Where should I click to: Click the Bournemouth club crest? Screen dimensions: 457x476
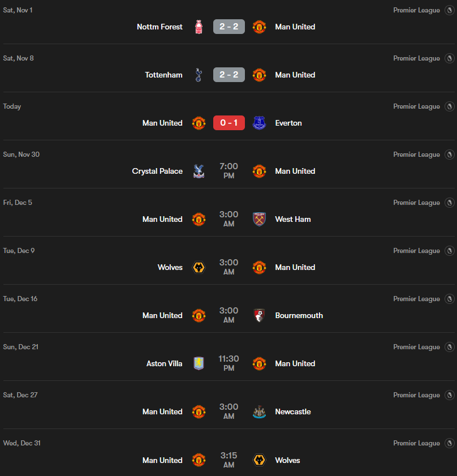[x=260, y=315]
